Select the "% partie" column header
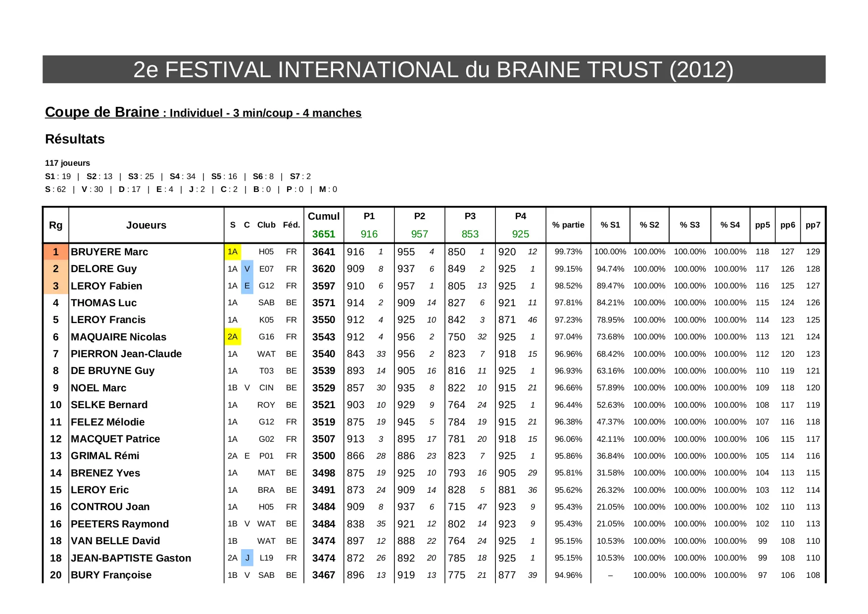 (568, 225)
